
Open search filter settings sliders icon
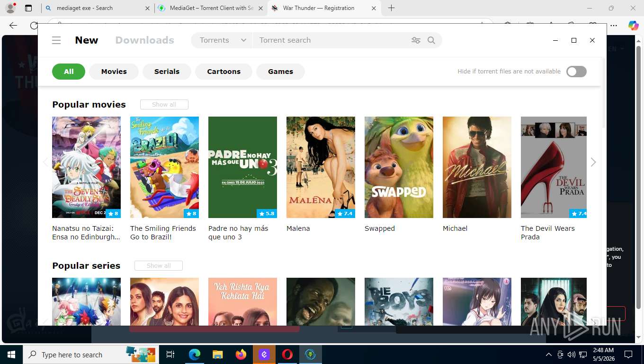click(x=416, y=40)
